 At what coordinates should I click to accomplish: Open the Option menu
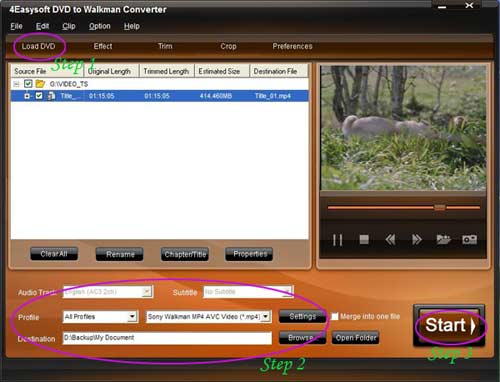(99, 26)
